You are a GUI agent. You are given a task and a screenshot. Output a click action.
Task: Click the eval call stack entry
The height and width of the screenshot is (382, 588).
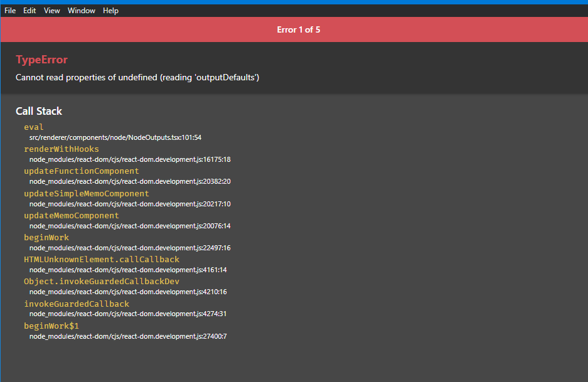(32, 126)
